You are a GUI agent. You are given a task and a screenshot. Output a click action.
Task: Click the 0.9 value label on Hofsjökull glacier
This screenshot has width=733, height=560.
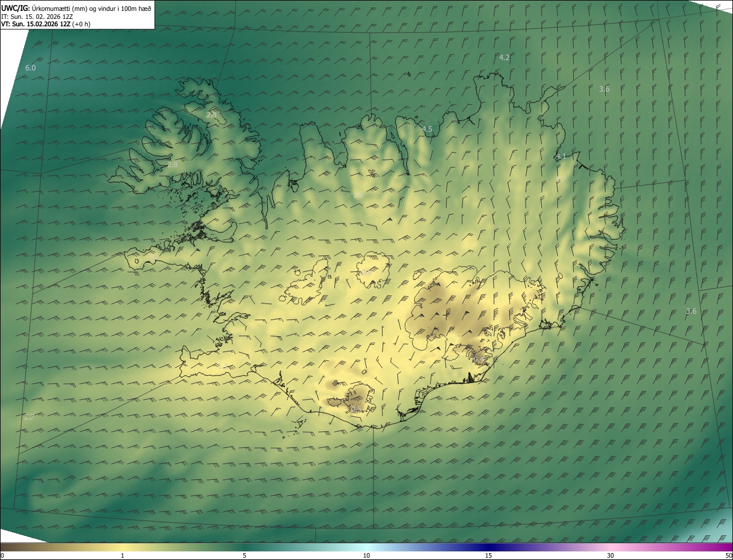366,273
